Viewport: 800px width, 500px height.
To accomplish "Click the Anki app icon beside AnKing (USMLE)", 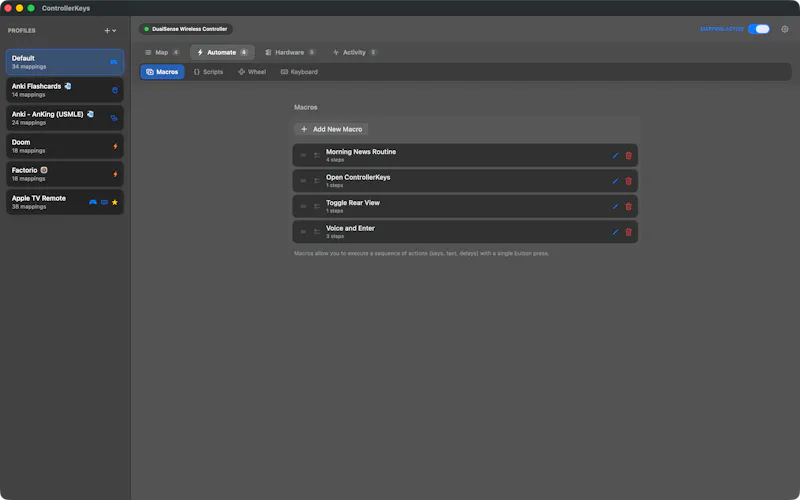I will (x=90, y=114).
